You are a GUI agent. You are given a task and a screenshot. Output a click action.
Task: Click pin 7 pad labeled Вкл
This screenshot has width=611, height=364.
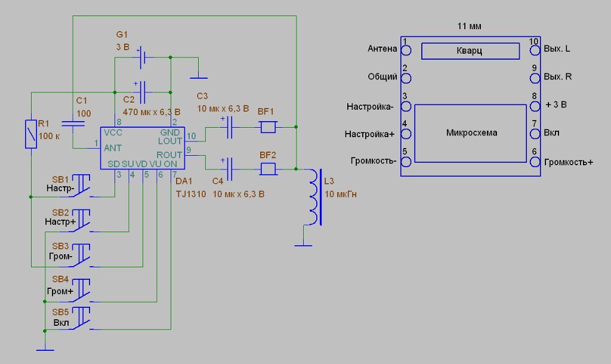coord(535,134)
